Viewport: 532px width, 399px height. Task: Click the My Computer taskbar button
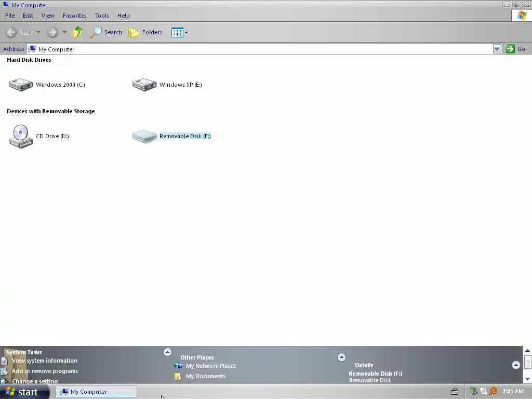pos(96,392)
